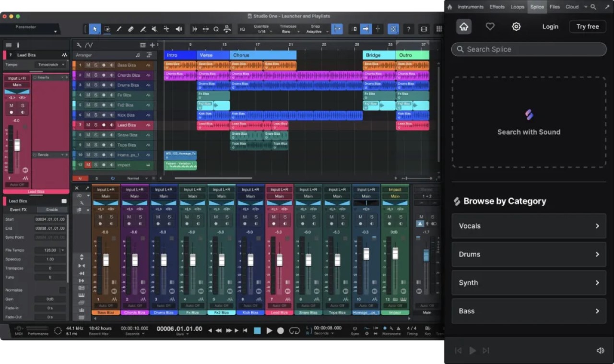
Task: Select the Bridge arranger section
Action: click(x=379, y=55)
